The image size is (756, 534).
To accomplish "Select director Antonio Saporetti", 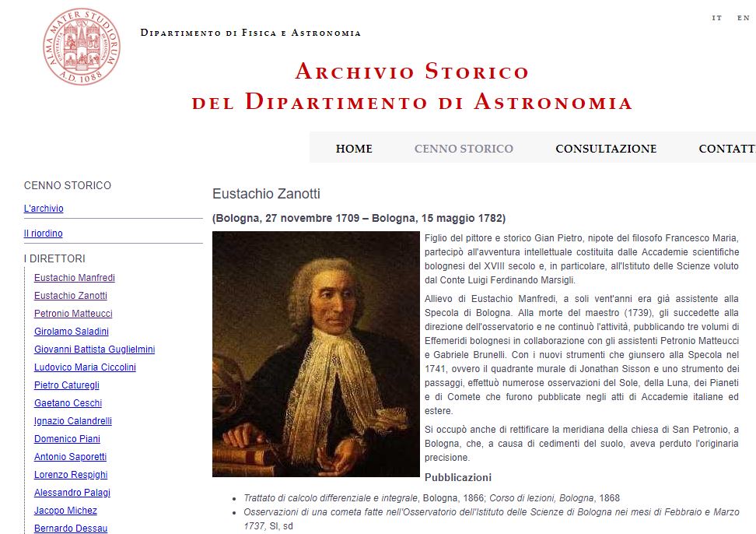I will click(x=71, y=456).
